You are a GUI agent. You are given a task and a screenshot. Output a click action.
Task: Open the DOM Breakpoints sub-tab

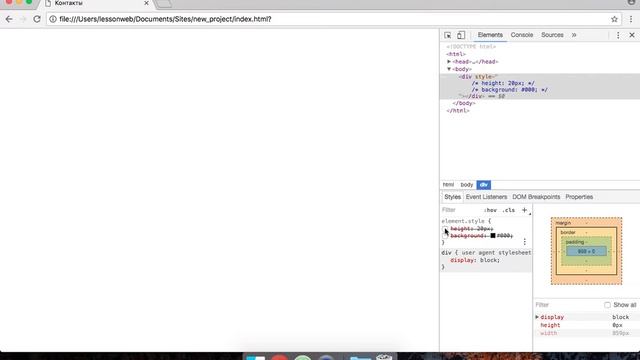pyautogui.click(x=536, y=197)
